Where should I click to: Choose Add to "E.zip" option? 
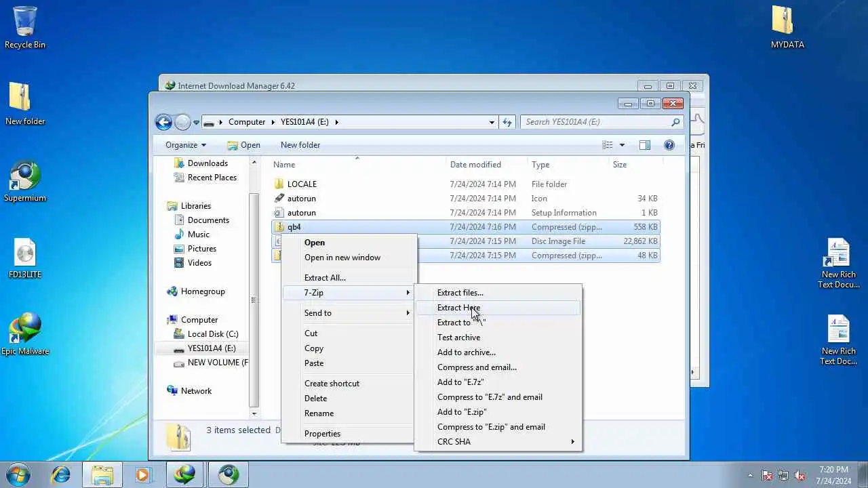(498, 412)
